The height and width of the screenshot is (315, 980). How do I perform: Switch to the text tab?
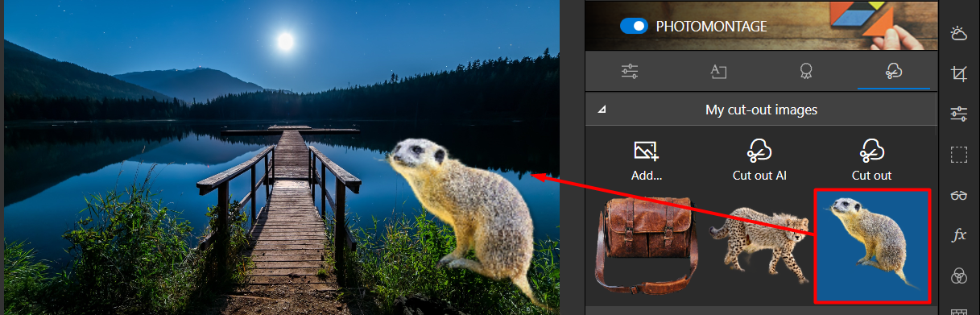tap(718, 71)
